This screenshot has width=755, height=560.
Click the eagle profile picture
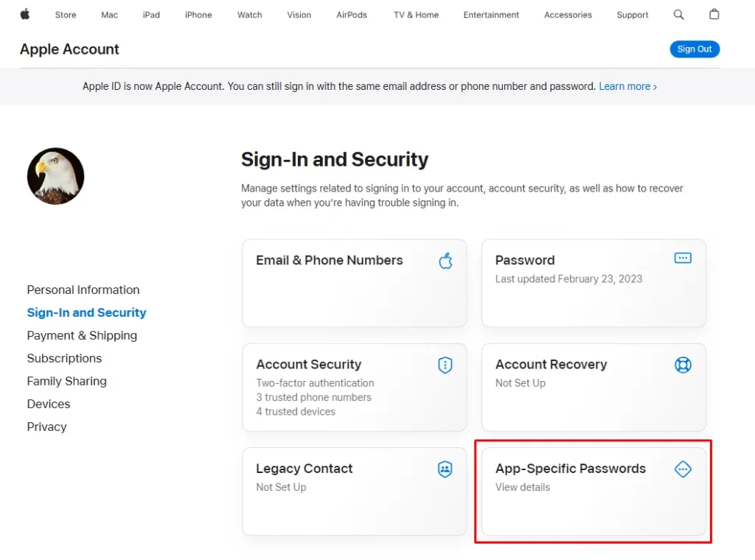coord(56,176)
